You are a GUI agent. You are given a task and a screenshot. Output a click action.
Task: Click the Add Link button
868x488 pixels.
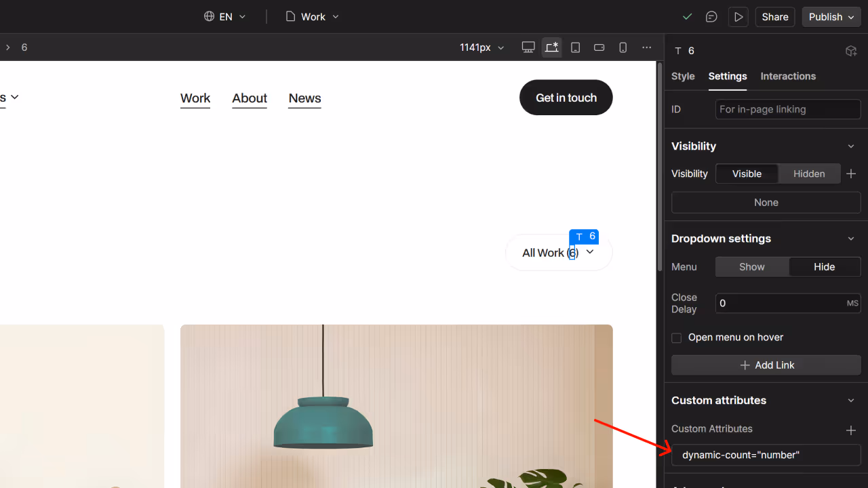pyautogui.click(x=766, y=365)
